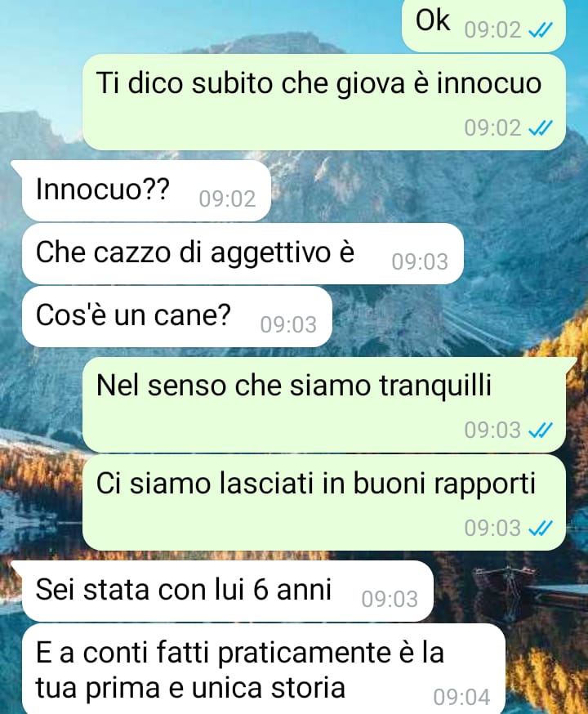Select message 'Ti dico subito che giova è innocuo'

pos(323,102)
